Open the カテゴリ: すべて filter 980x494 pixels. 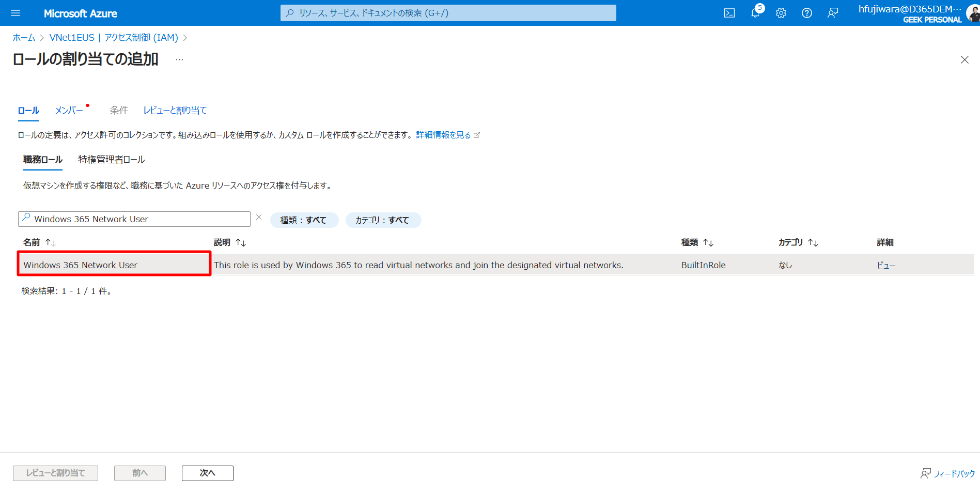[x=383, y=220]
